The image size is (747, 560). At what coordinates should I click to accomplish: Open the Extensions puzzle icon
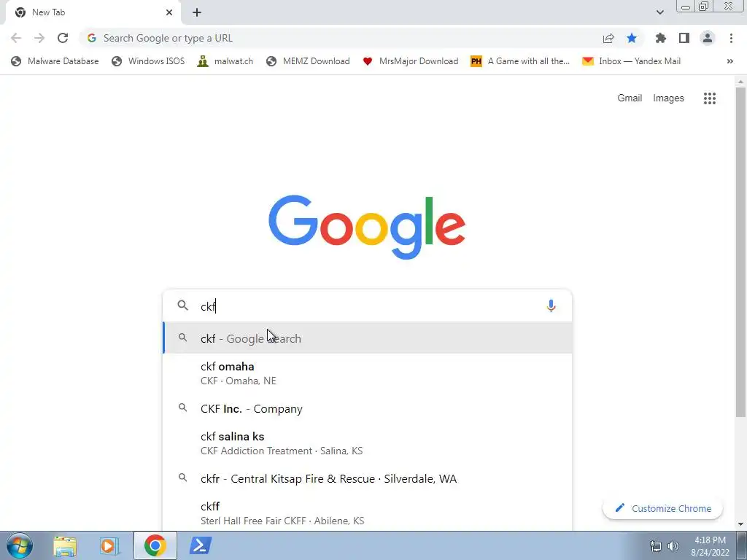pyautogui.click(x=661, y=38)
